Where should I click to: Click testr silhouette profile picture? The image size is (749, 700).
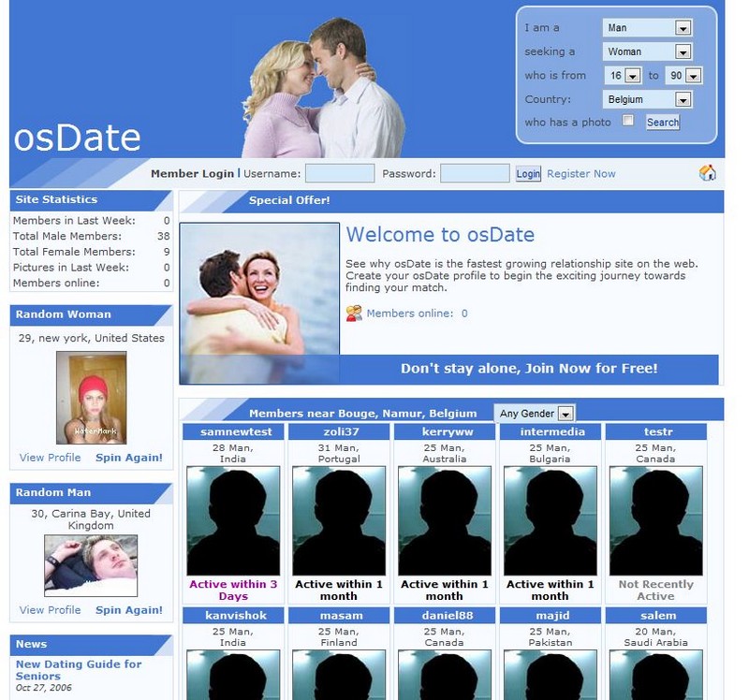[x=656, y=521]
